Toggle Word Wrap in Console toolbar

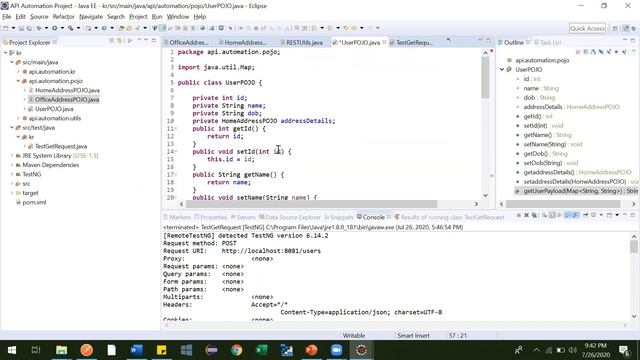point(560,215)
